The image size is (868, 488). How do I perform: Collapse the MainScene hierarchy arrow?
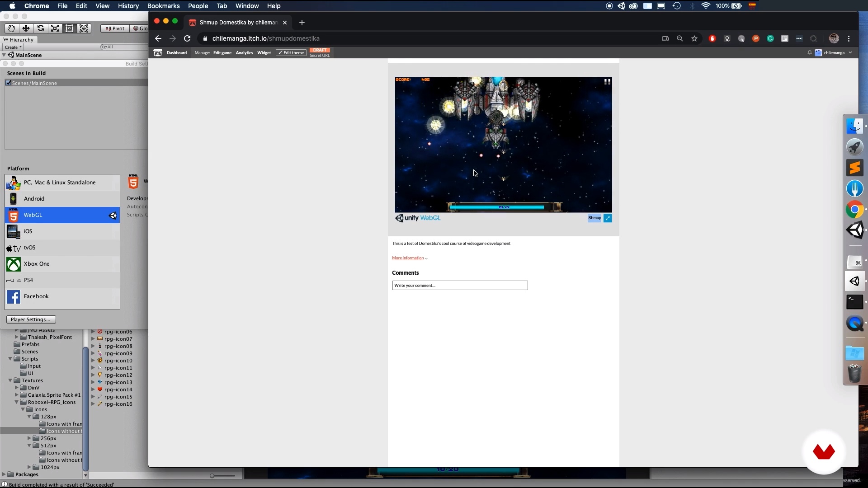click(4, 55)
